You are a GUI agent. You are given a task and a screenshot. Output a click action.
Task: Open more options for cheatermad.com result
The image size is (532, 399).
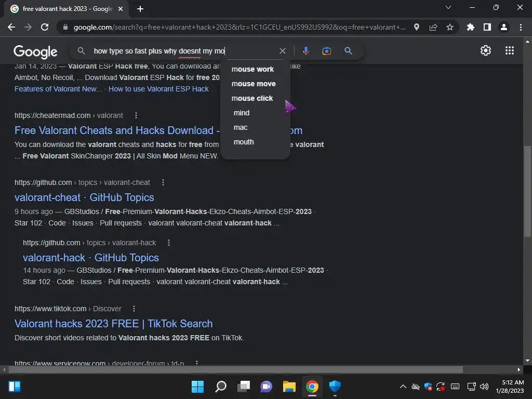point(136,115)
